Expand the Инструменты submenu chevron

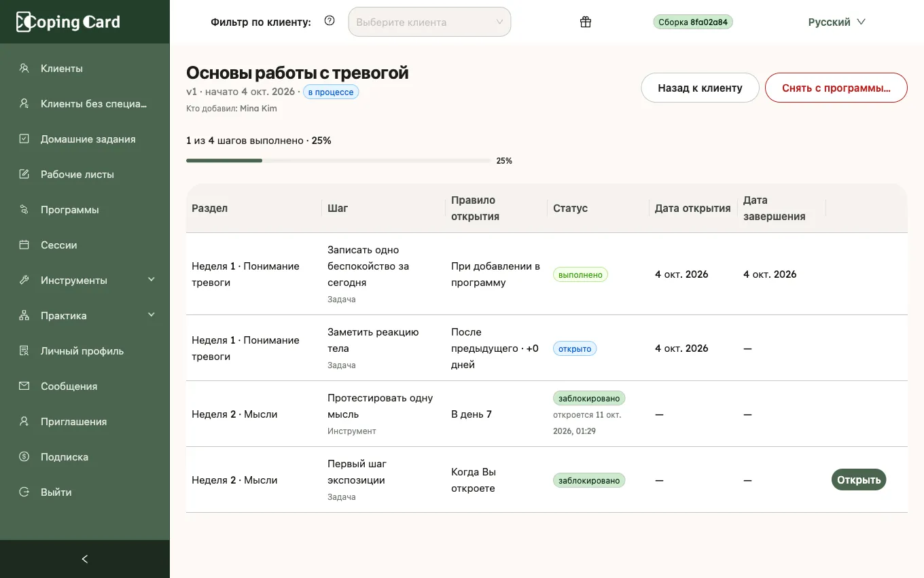click(x=152, y=279)
